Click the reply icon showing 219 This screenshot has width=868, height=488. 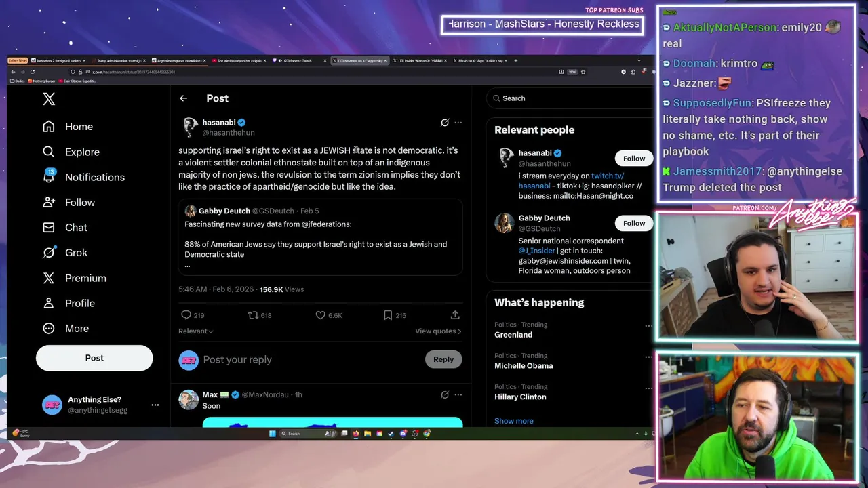186,315
